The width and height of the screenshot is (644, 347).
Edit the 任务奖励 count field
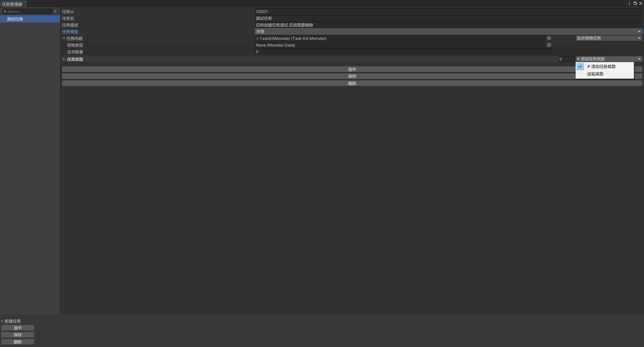click(x=566, y=59)
